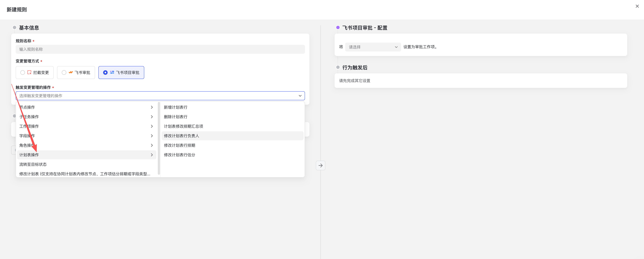This screenshot has height=259, width=644.
Task: Click the 基本信息 section heading
Action: (x=29, y=28)
